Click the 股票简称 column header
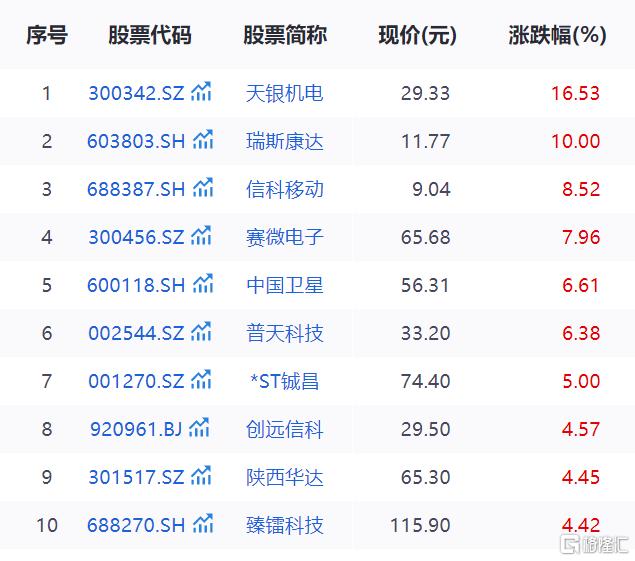The width and height of the screenshot is (635, 561). (285, 35)
